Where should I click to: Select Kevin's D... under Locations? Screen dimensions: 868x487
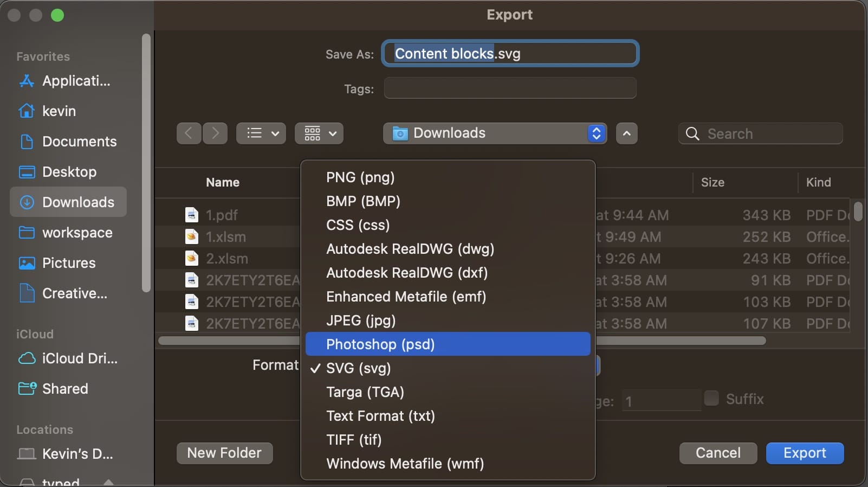click(x=68, y=454)
